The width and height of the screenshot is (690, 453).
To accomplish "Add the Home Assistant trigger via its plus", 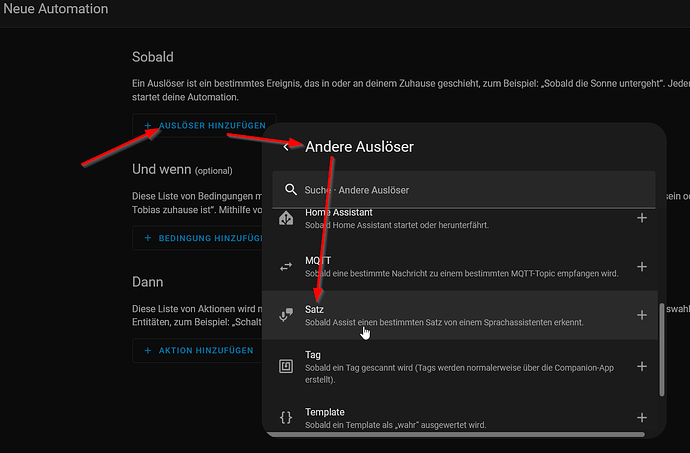I will [642, 218].
